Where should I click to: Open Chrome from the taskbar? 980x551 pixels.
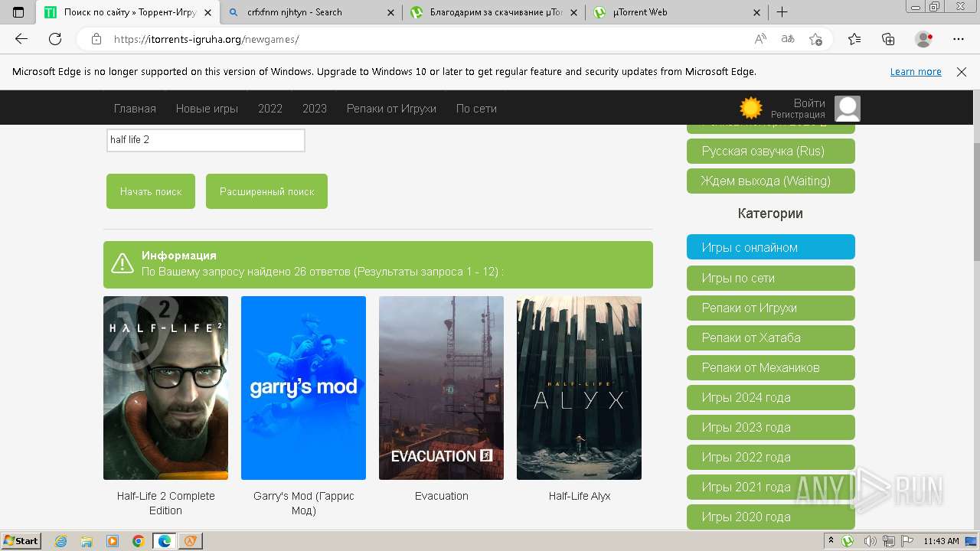tap(139, 541)
